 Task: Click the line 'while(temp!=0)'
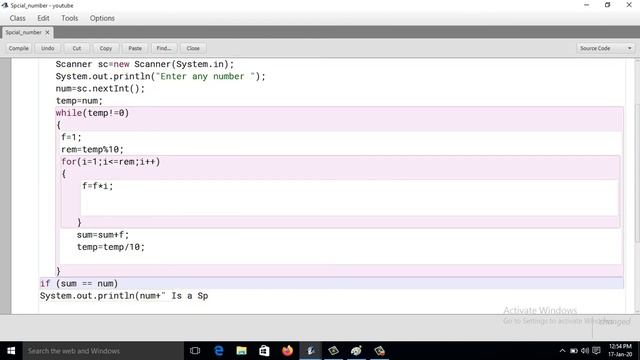92,113
